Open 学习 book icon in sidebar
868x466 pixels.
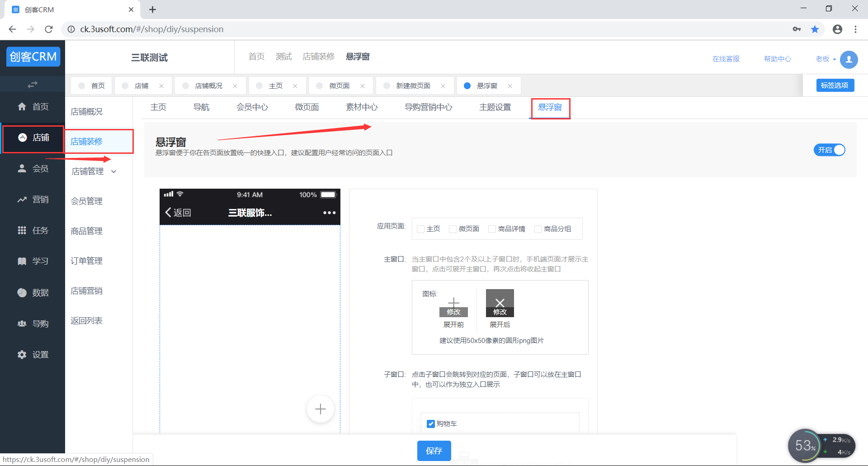click(x=22, y=261)
